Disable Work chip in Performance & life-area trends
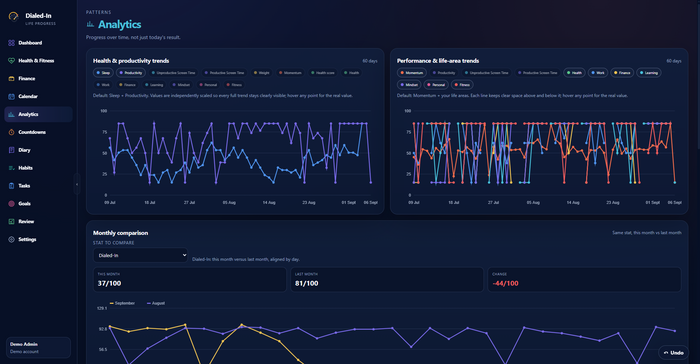 point(598,73)
